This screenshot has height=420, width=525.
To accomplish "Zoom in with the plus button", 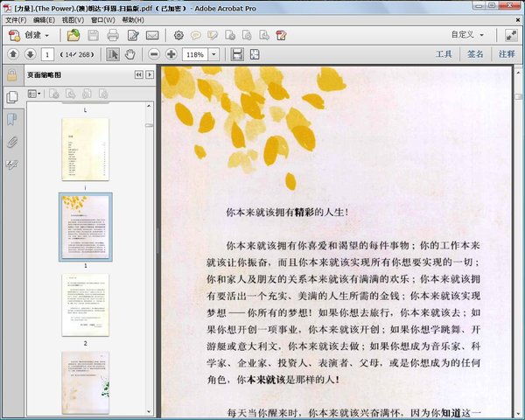I will coord(171,54).
